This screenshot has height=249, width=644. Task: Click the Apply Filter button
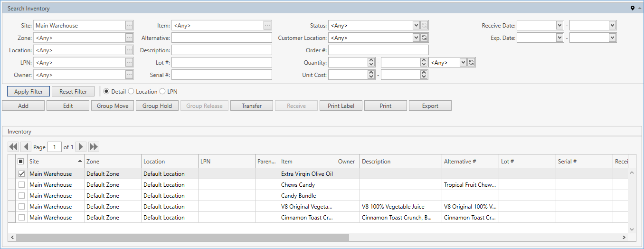click(x=28, y=92)
